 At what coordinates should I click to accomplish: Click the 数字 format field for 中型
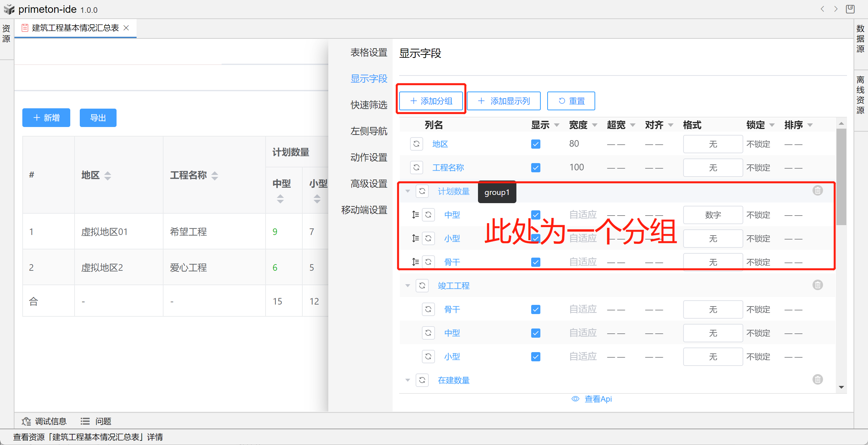coord(713,215)
